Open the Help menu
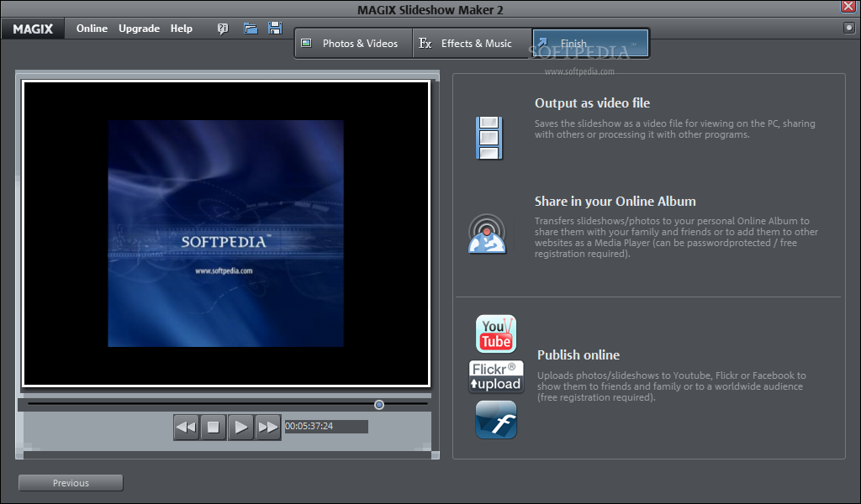The height and width of the screenshot is (504, 861). 182,29
